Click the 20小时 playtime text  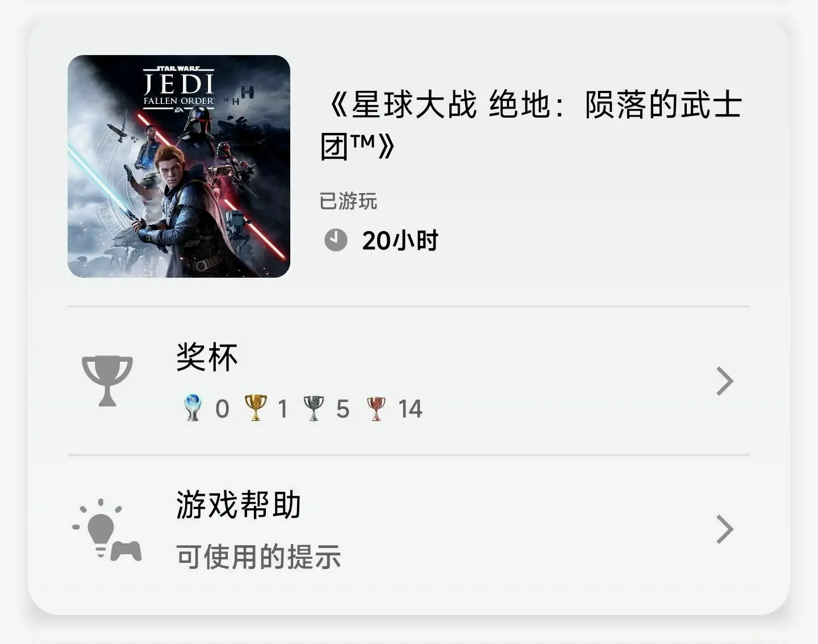[400, 241]
